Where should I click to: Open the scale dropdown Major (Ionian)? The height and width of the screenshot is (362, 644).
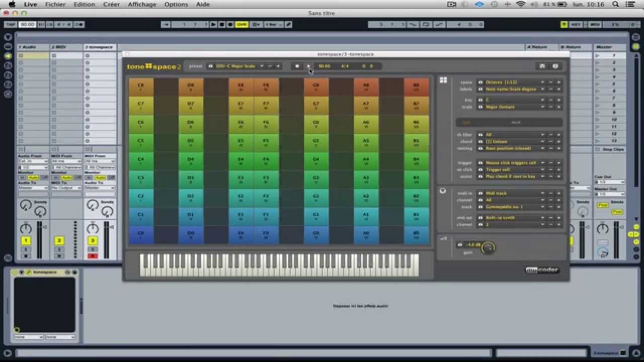tap(515, 107)
